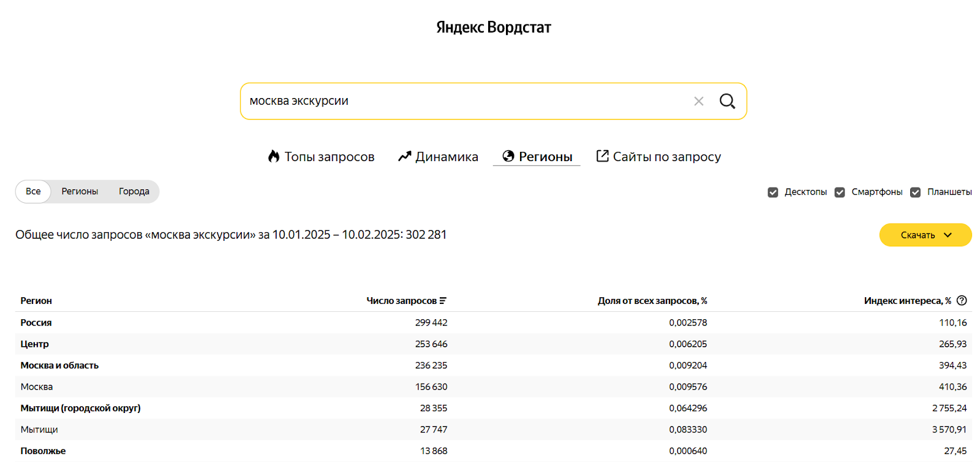Click the globe icon by Регионы

click(508, 156)
